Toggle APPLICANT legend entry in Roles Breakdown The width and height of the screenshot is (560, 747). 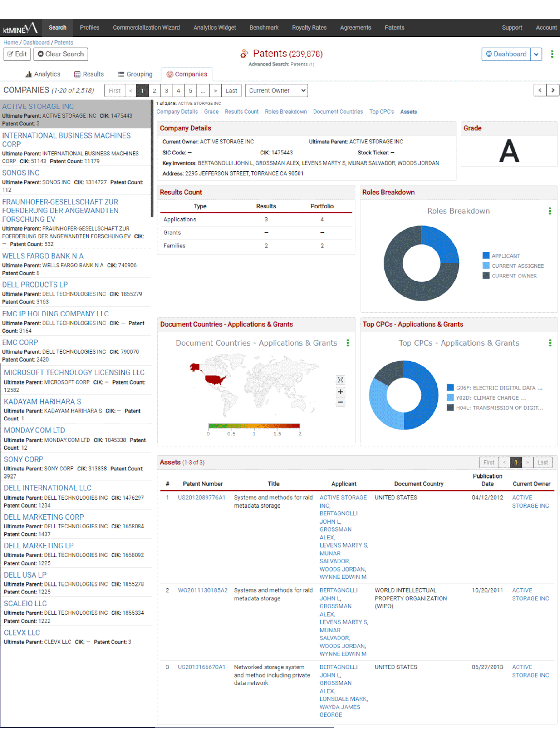[x=501, y=256]
